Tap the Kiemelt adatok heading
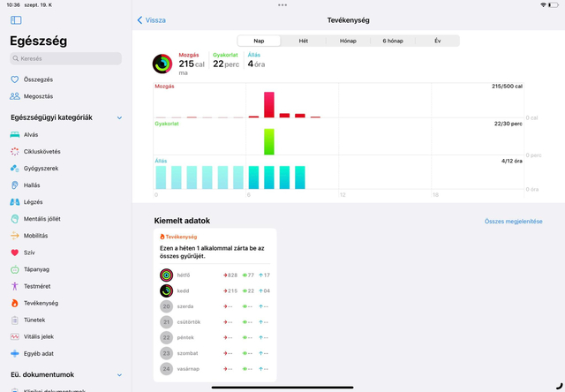The height and width of the screenshot is (392, 565). [x=182, y=221]
